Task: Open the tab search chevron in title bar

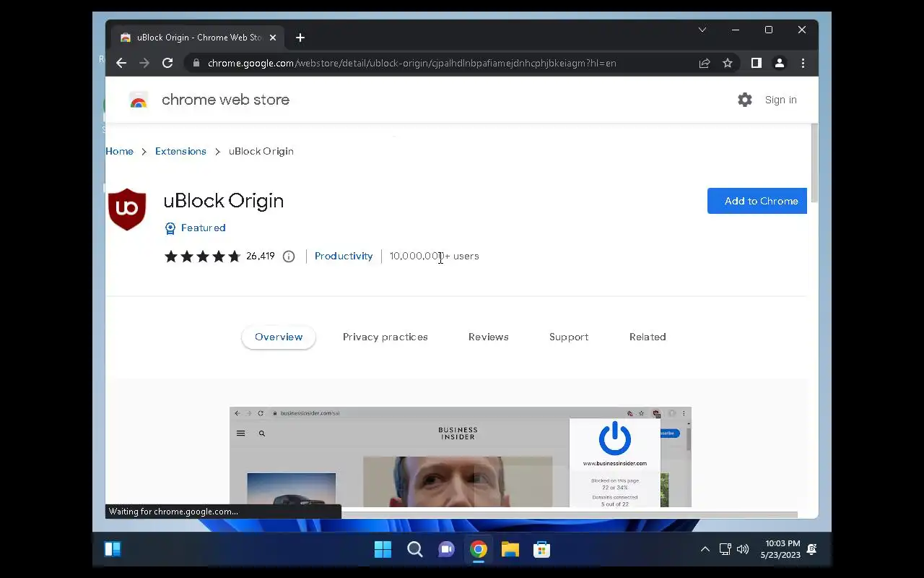Action: point(702,30)
